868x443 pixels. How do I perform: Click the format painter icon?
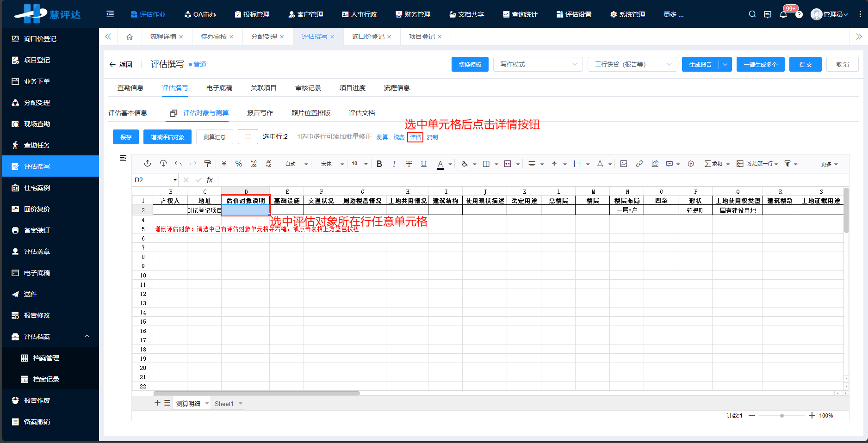click(x=207, y=164)
